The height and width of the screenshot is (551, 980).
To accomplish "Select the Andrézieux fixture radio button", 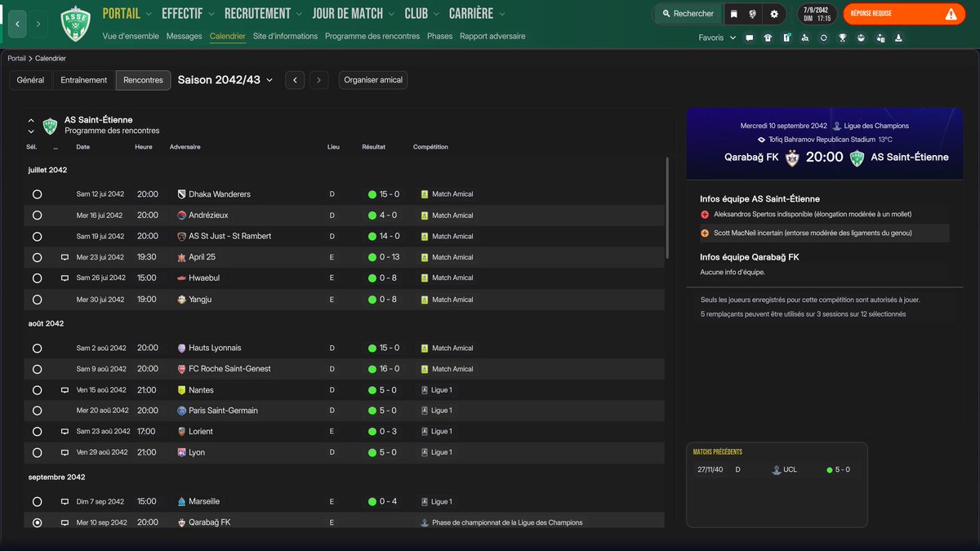I will point(37,216).
